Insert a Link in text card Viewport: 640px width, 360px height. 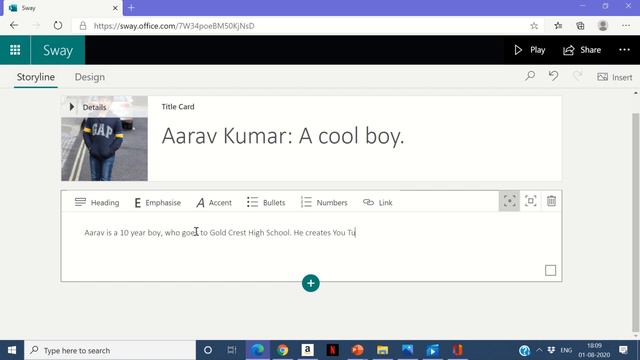point(378,202)
